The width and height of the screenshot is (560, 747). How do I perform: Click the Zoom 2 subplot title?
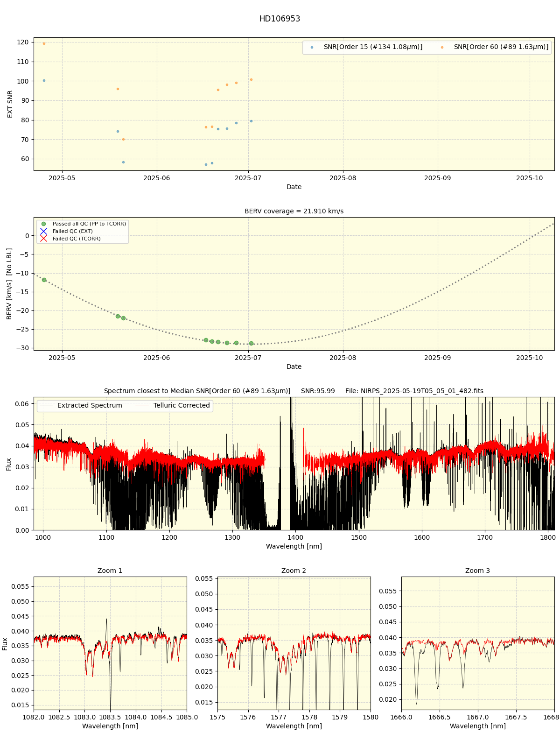(294, 571)
